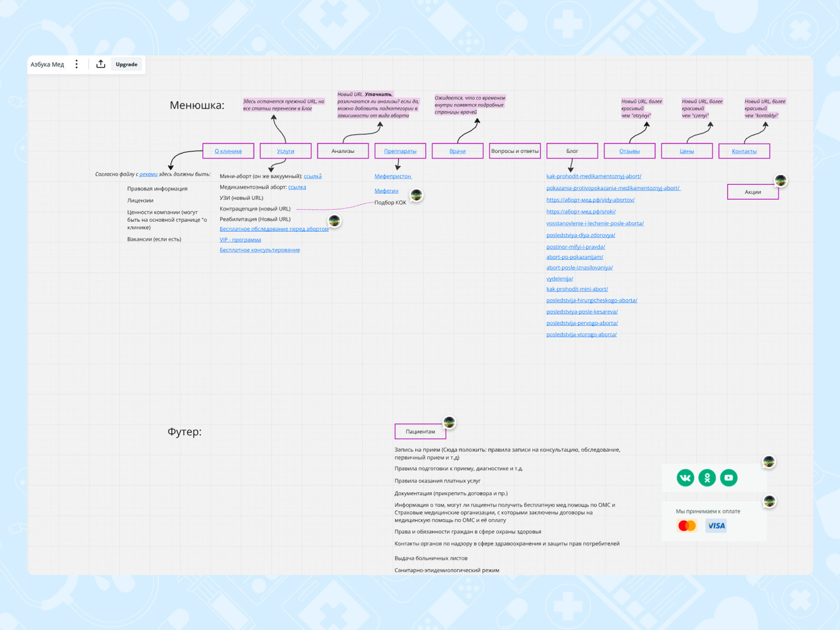Click the export board upload icon
This screenshot has width=840, height=630.
[101, 64]
